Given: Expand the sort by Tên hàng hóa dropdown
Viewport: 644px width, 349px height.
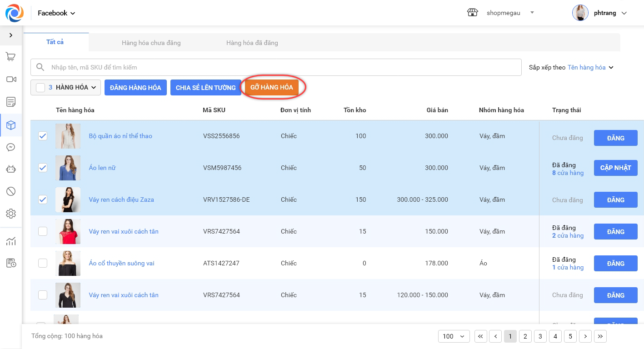Looking at the screenshot, I should [x=590, y=67].
